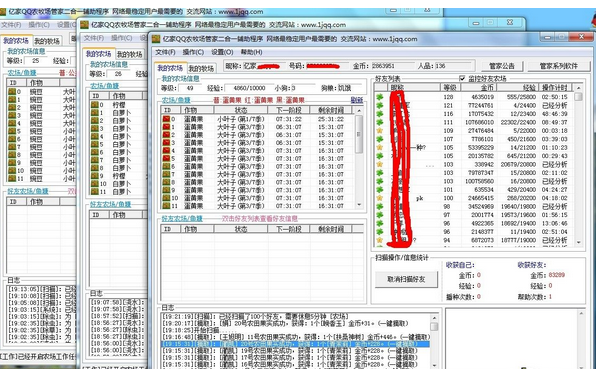Open the 操作(C) menu
The image size is (599, 369).
click(193, 52)
